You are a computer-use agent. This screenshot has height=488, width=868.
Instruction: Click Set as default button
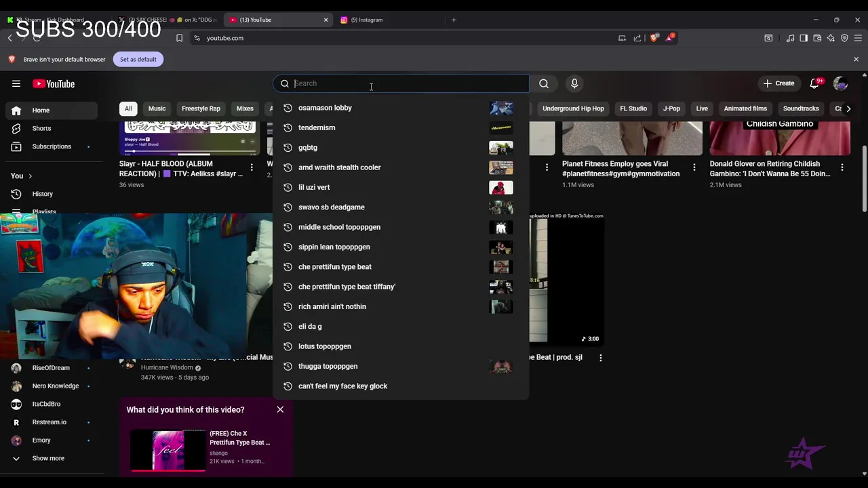pos(138,59)
